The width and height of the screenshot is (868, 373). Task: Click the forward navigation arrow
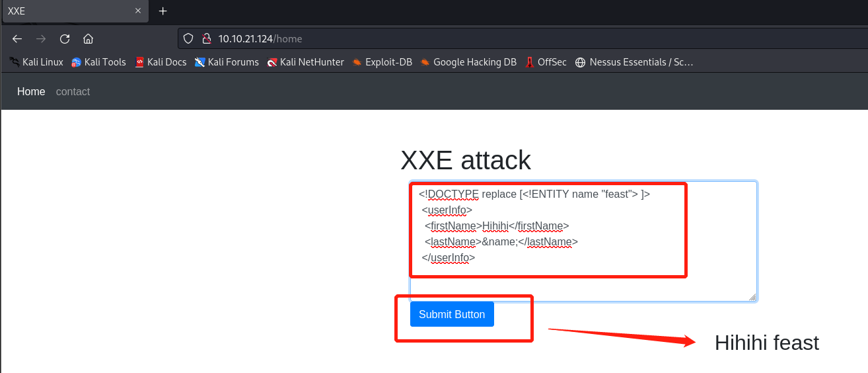click(x=41, y=39)
